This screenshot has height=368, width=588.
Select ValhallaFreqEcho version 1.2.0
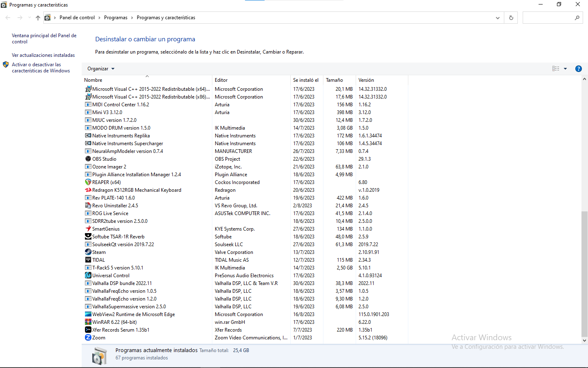click(x=245, y=299)
